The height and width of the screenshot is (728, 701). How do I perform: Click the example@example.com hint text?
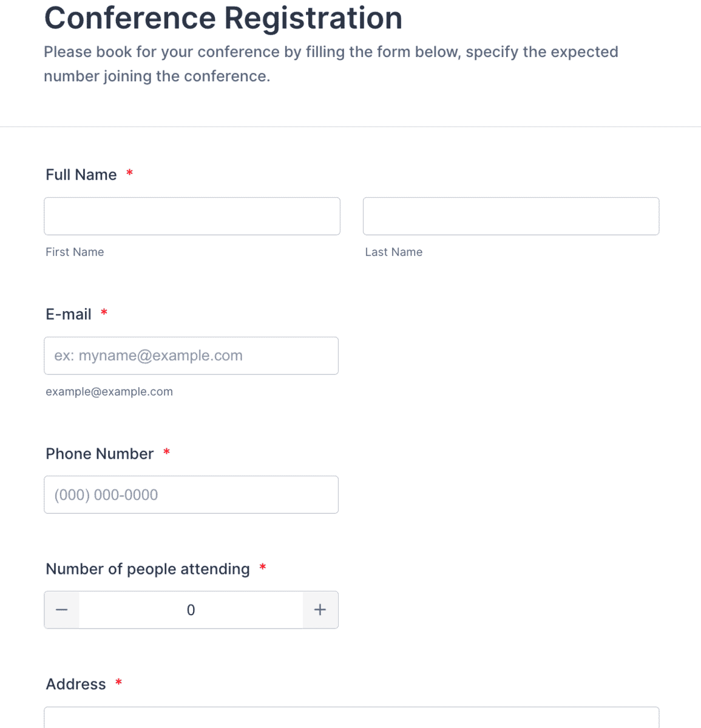click(109, 391)
